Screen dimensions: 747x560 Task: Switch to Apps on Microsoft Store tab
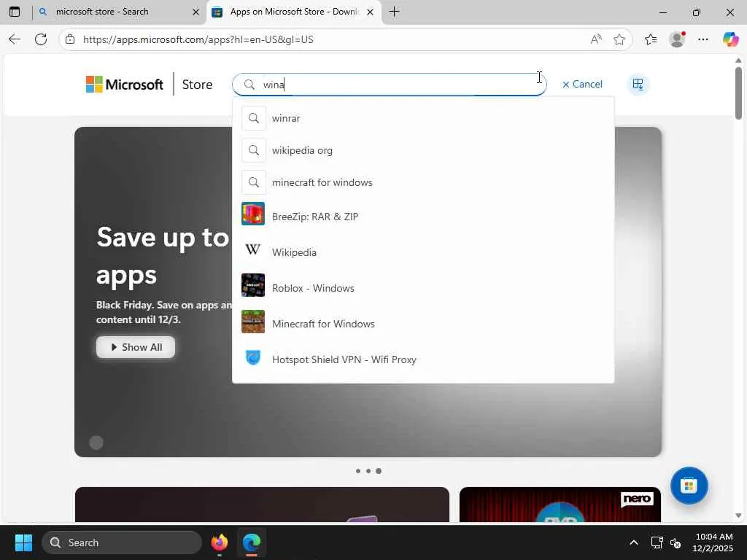pos(293,12)
